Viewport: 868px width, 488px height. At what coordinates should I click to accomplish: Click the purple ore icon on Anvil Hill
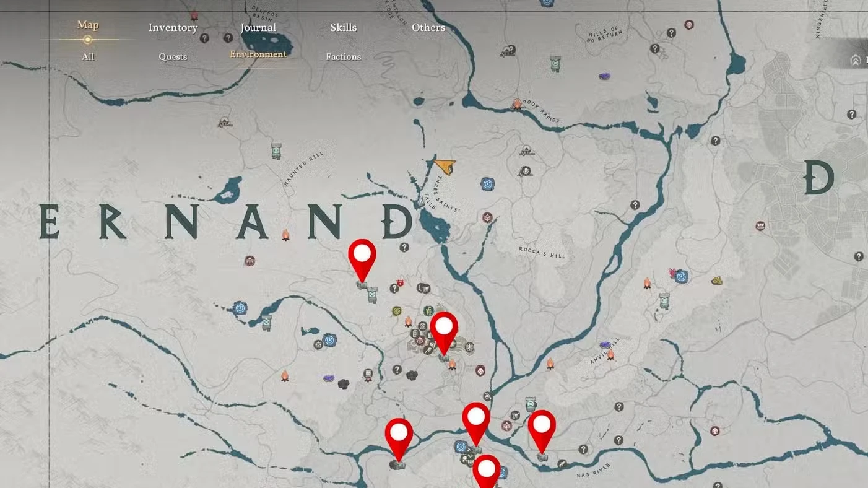(x=605, y=345)
